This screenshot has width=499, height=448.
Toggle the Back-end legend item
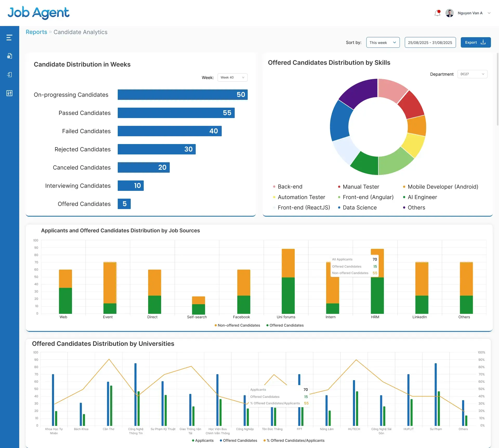pos(287,187)
